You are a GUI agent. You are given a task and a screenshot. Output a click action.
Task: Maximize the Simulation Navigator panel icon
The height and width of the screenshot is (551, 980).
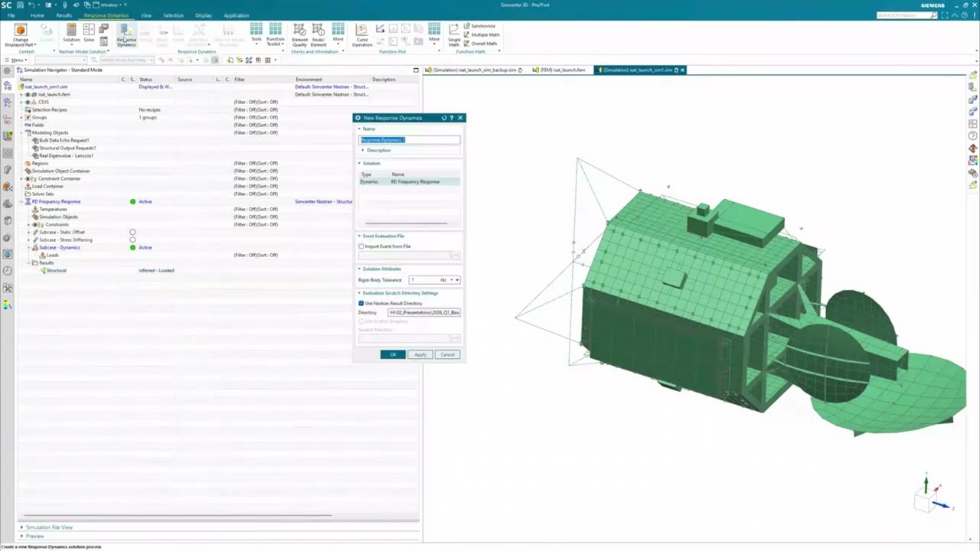pyautogui.click(x=416, y=70)
